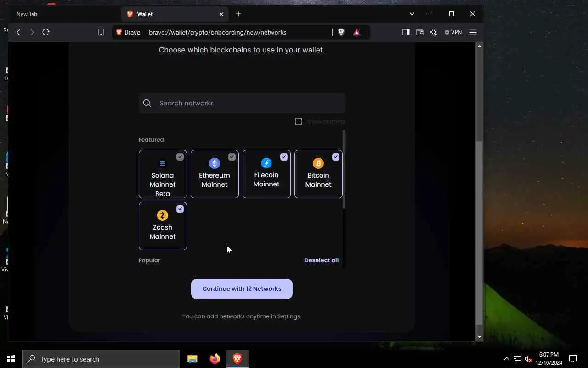Uncheck the Bitcoin Mainnet checkbox
Image resolution: width=588 pixels, height=368 pixels.
pos(336,157)
